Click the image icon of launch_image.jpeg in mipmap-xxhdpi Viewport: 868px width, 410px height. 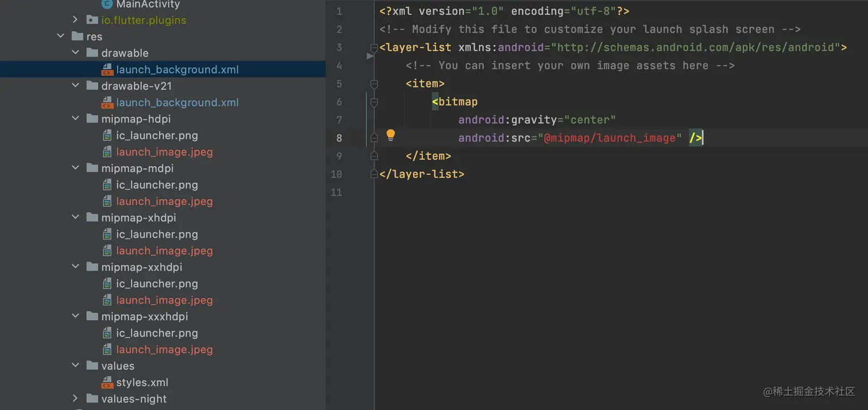(x=107, y=300)
